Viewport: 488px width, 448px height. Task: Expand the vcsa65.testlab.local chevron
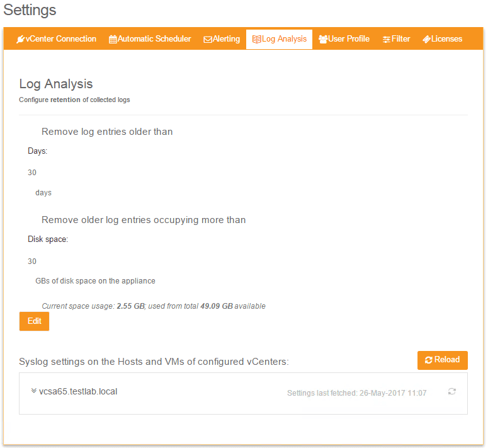pos(34,391)
